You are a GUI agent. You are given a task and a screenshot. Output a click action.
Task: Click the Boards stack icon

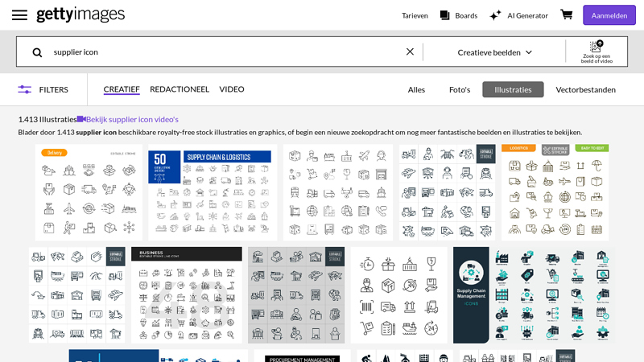click(444, 15)
